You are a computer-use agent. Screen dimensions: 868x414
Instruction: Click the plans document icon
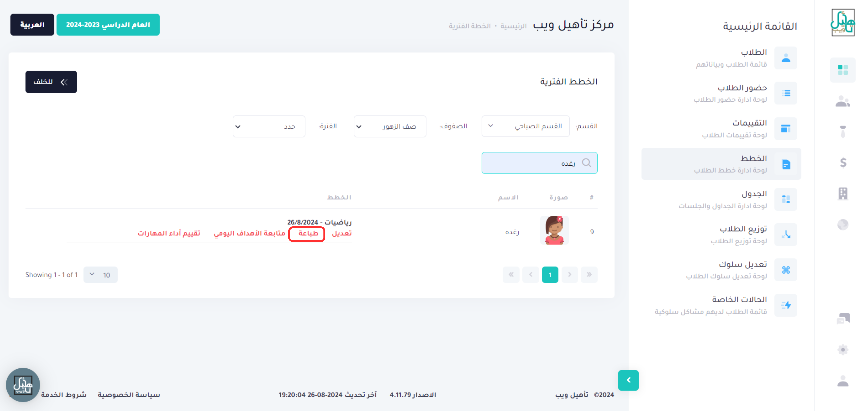[x=786, y=165]
